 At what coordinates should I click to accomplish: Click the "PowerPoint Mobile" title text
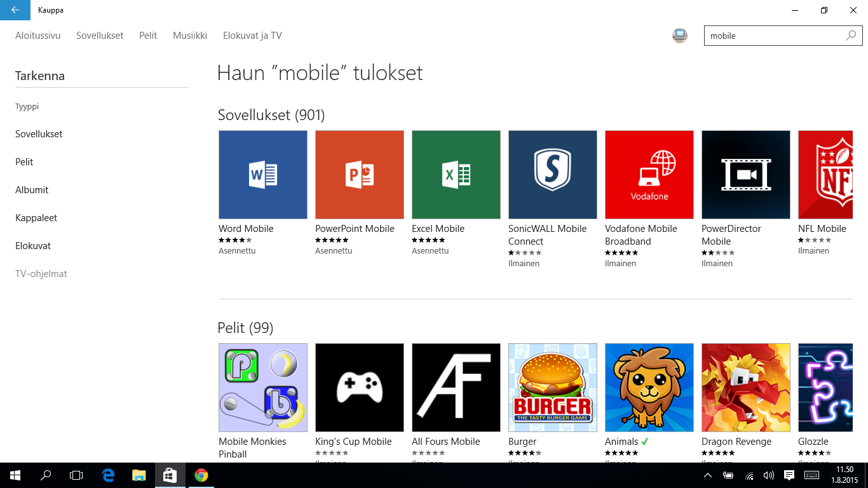[x=355, y=229]
